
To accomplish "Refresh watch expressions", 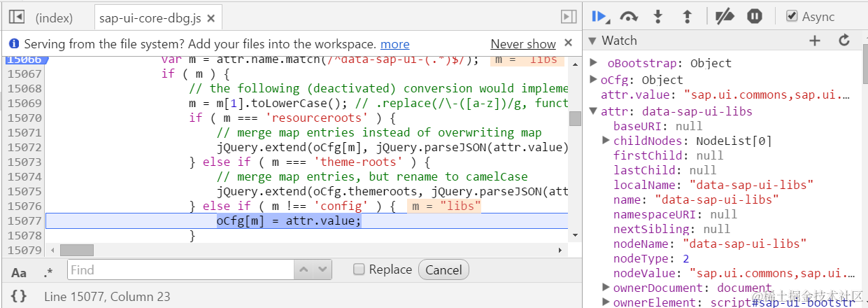I will tap(844, 41).
